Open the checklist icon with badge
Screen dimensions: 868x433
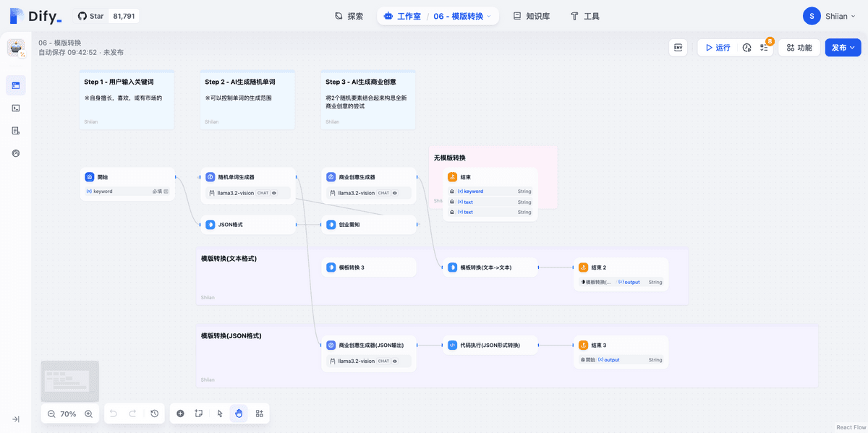(764, 48)
